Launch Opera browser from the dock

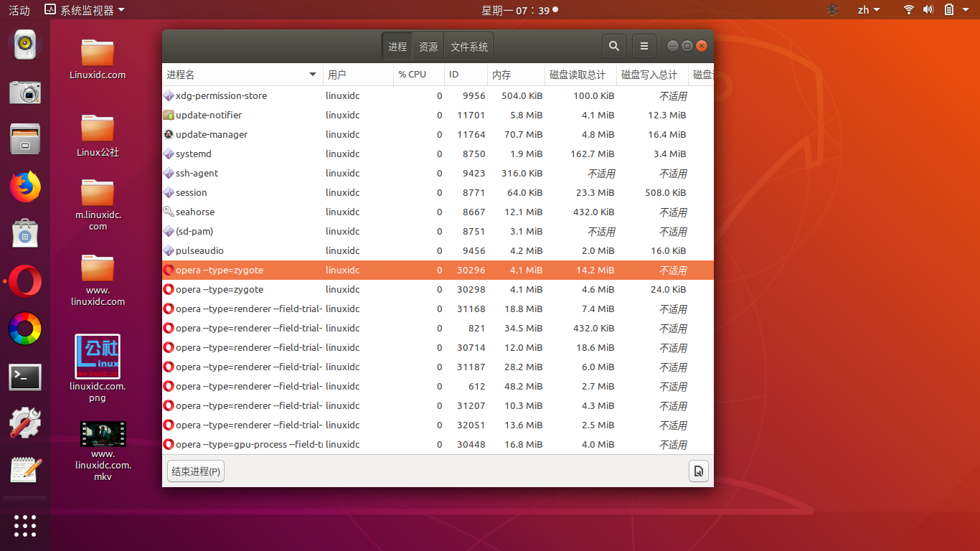pyautogui.click(x=25, y=281)
